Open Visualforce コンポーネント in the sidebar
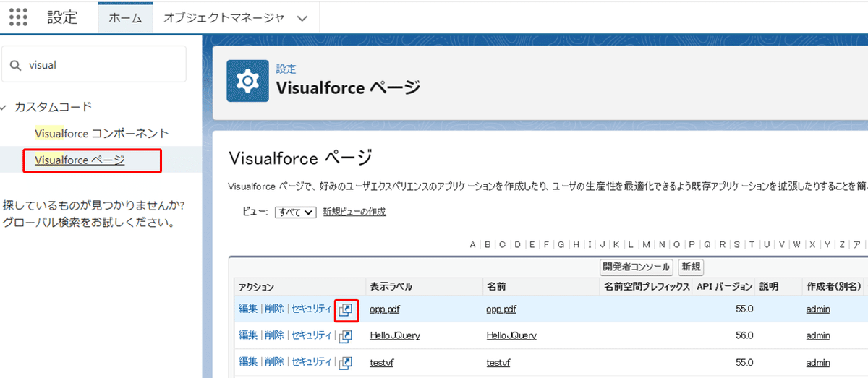 click(101, 134)
